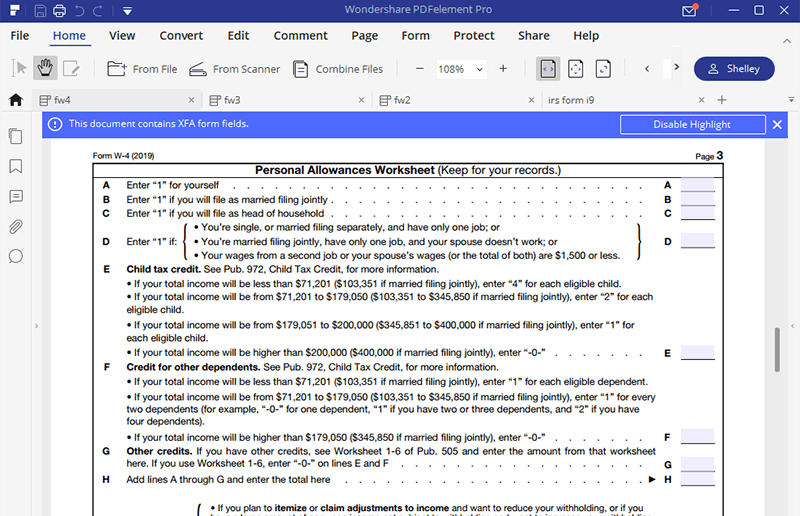The width and height of the screenshot is (800, 516).
Task: Open the Form tab
Action: pos(415,36)
